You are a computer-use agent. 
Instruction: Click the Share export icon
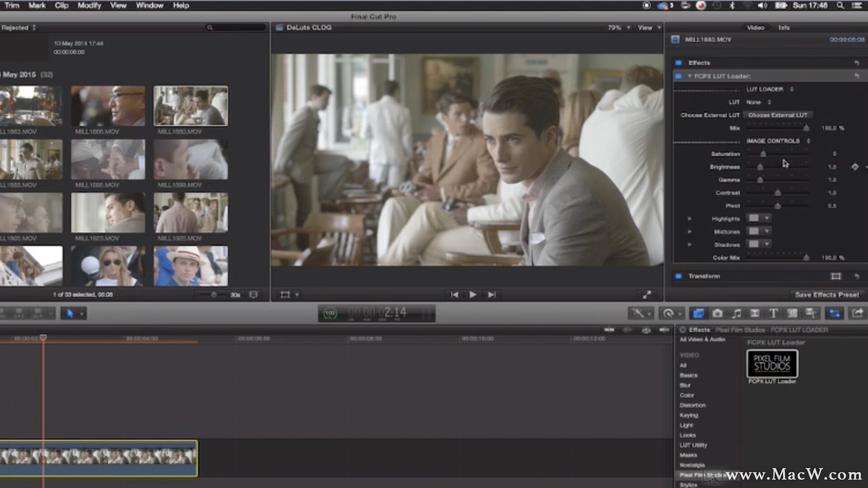[857, 313]
